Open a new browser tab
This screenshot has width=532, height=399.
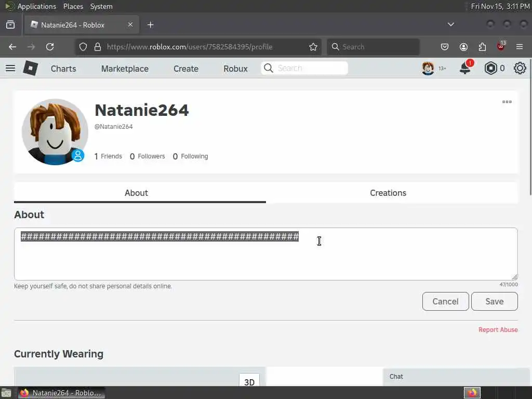(x=151, y=25)
